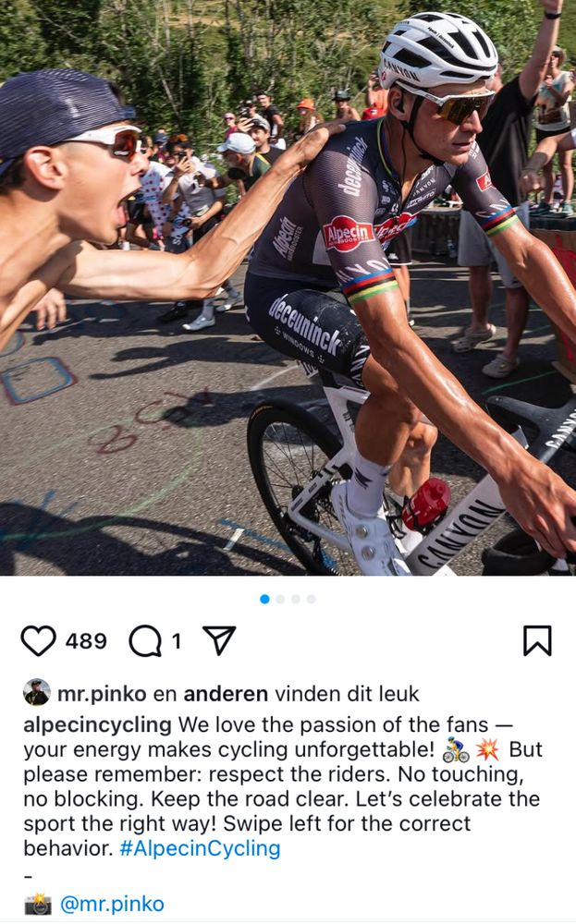
Task: Visit alpecincycling profile from the caption
Action: coord(97,724)
